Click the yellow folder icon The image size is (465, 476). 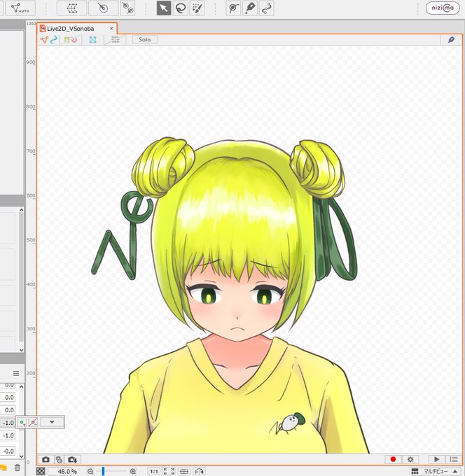(x=4, y=468)
